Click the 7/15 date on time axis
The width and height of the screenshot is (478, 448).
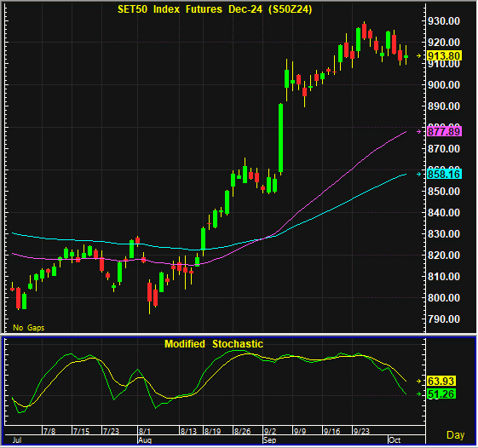[81, 431]
